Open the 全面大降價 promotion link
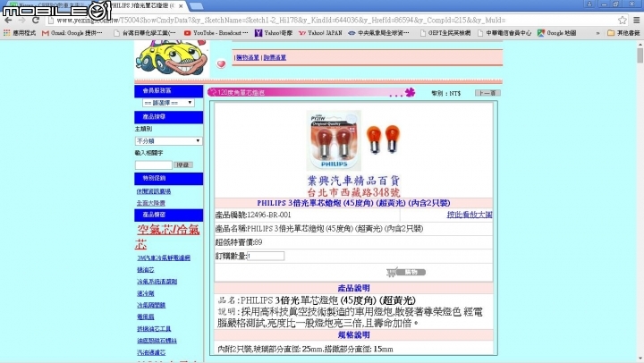Image resolution: width=644 pixels, height=363 pixels. click(151, 203)
